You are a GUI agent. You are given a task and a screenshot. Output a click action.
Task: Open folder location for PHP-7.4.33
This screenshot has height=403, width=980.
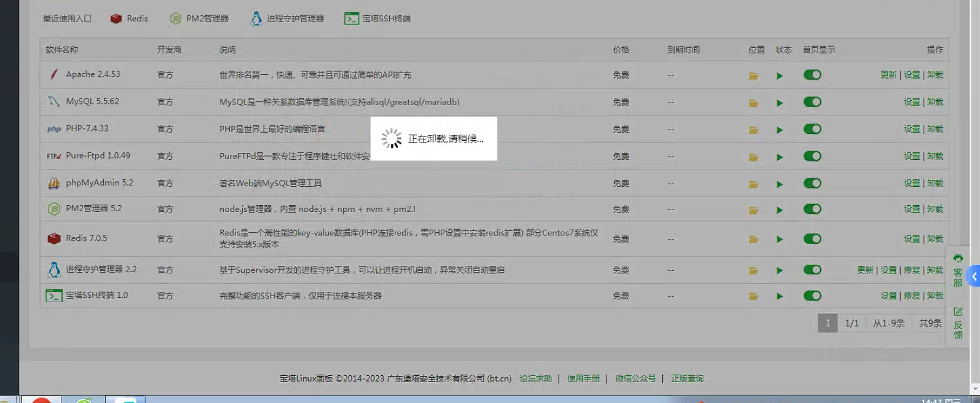pyautogui.click(x=753, y=130)
